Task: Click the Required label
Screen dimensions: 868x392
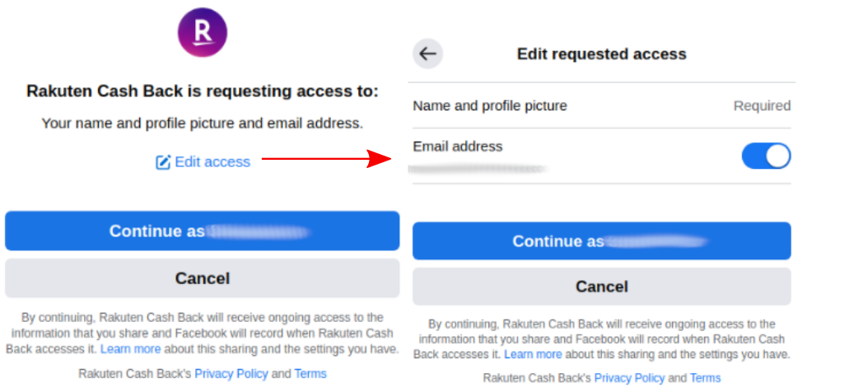Action: pos(762,106)
